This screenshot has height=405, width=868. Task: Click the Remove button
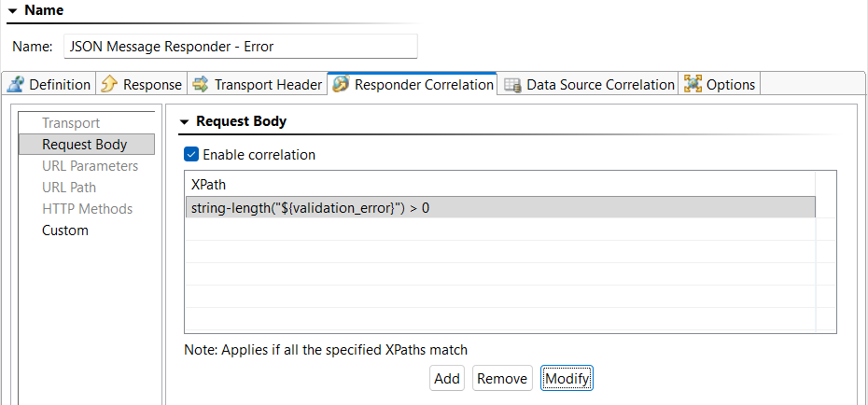click(x=502, y=379)
